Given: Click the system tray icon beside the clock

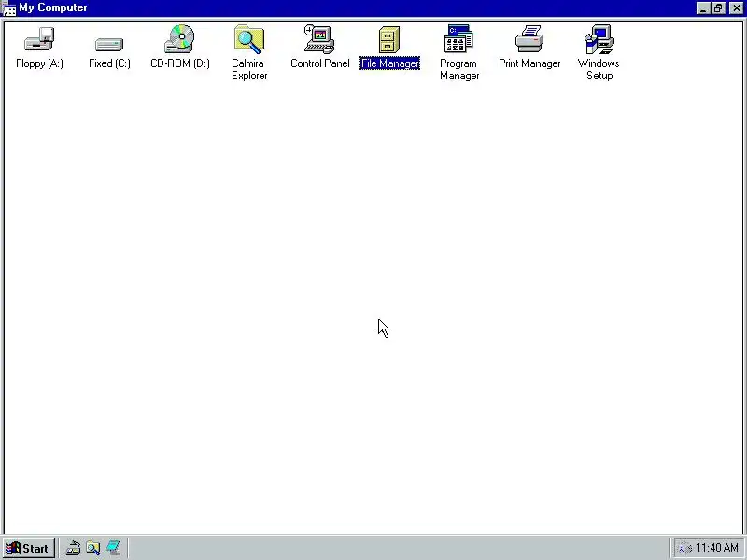Looking at the screenshot, I should (684, 549).
